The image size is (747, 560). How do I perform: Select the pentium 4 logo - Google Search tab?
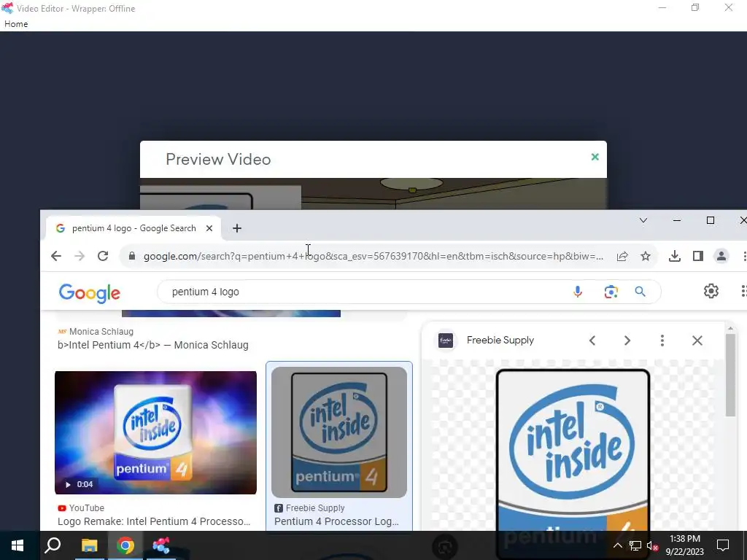tap(134, 228)
